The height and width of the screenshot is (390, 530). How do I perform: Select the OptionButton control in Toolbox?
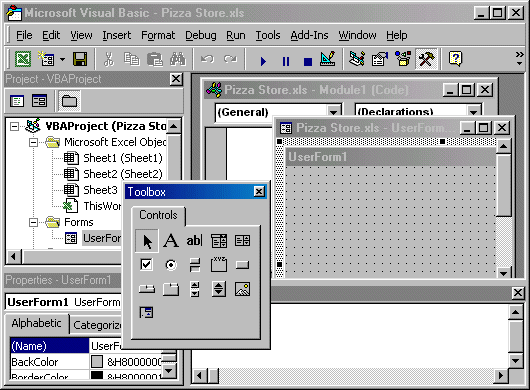(171, 265)
